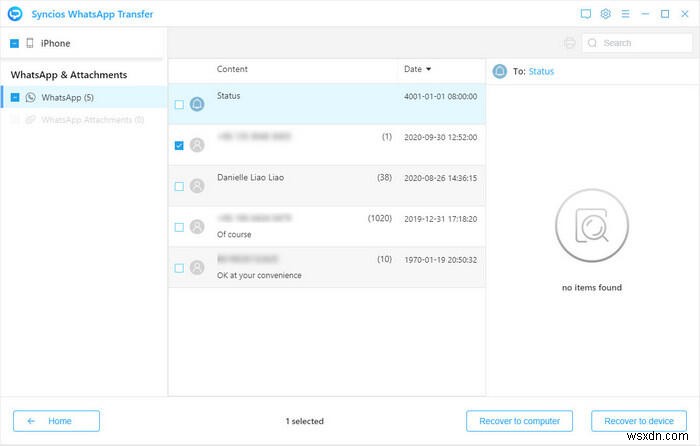Click the Status row avatar icon
The image size is (700, 446).
[x=197, y=104]
